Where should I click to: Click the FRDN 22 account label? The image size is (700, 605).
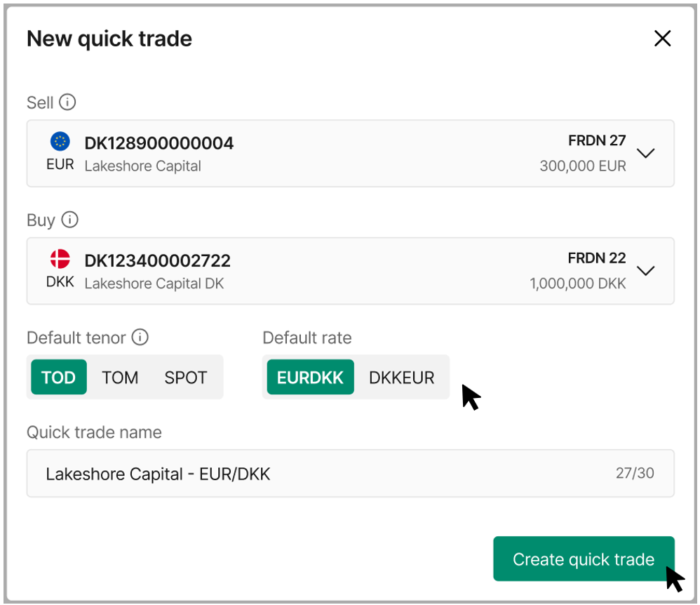pyautogui.click(x=597, y=258)
